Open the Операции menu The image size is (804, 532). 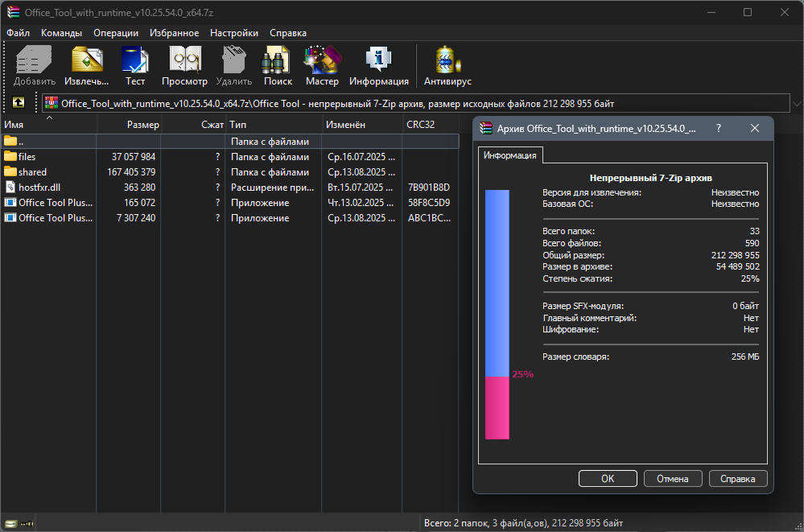116,33
